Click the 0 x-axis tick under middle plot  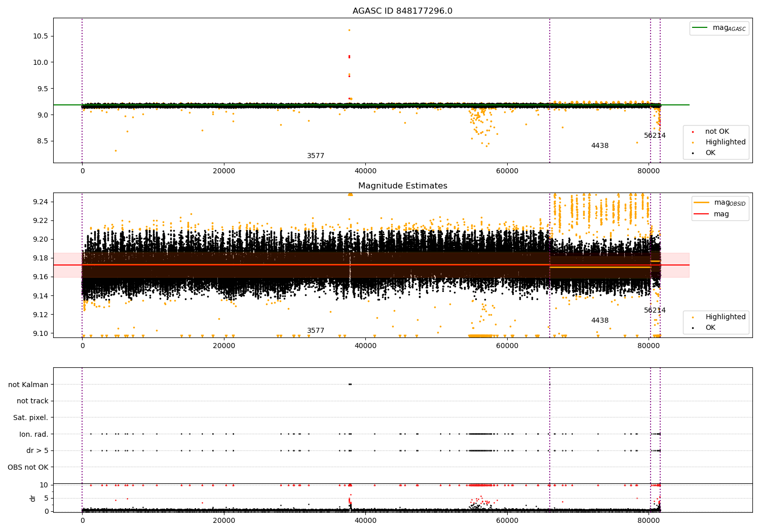click(82, 346)
